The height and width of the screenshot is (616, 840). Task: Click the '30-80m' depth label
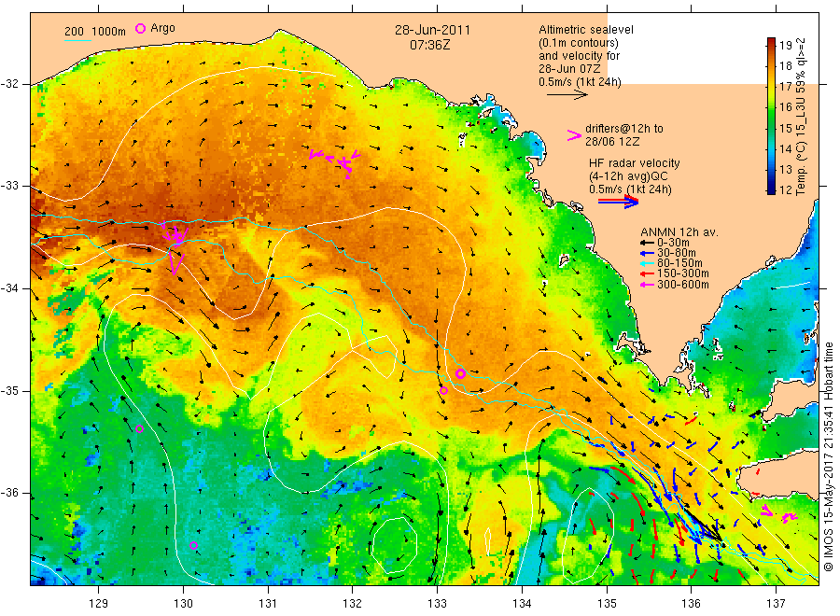pos(677,253)
